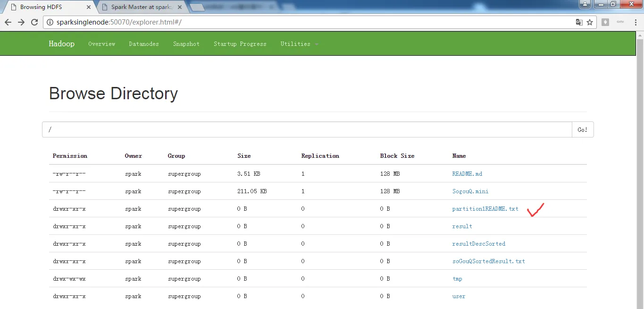Go to the Snapshot page
The height and width of the screenshot is (309, 644).
[x=186, y=44]
